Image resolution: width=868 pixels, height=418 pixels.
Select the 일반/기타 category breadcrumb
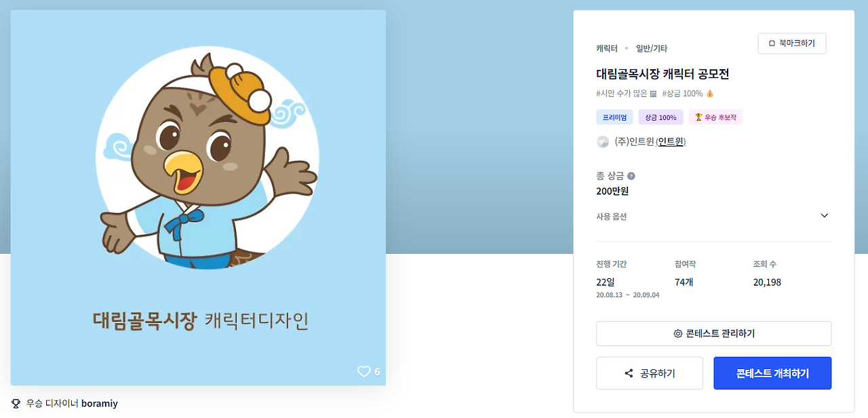(652, 48)
